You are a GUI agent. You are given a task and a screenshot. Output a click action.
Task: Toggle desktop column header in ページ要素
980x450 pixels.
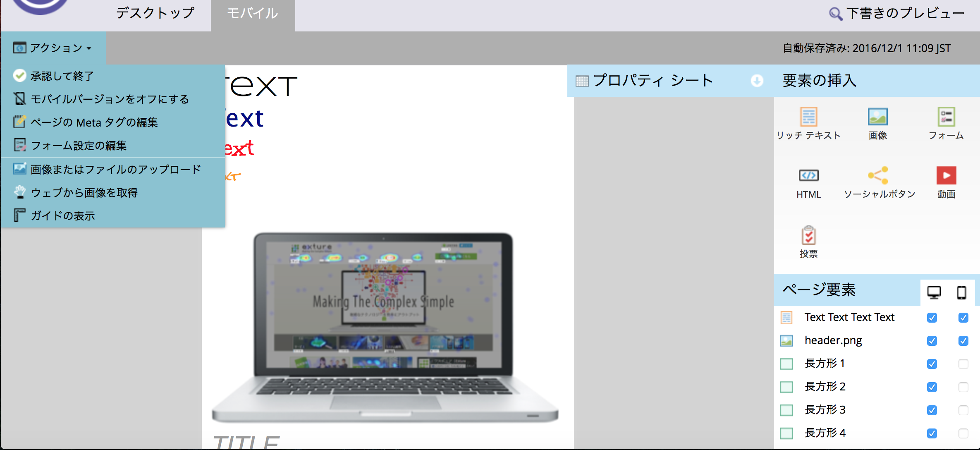pyautogui.click(x=932, y=292)
